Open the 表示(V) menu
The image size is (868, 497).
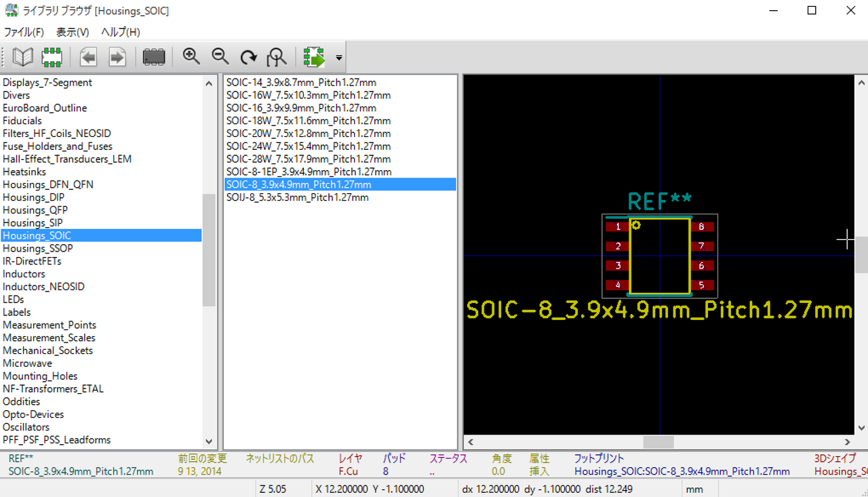(x=73, y=32)
